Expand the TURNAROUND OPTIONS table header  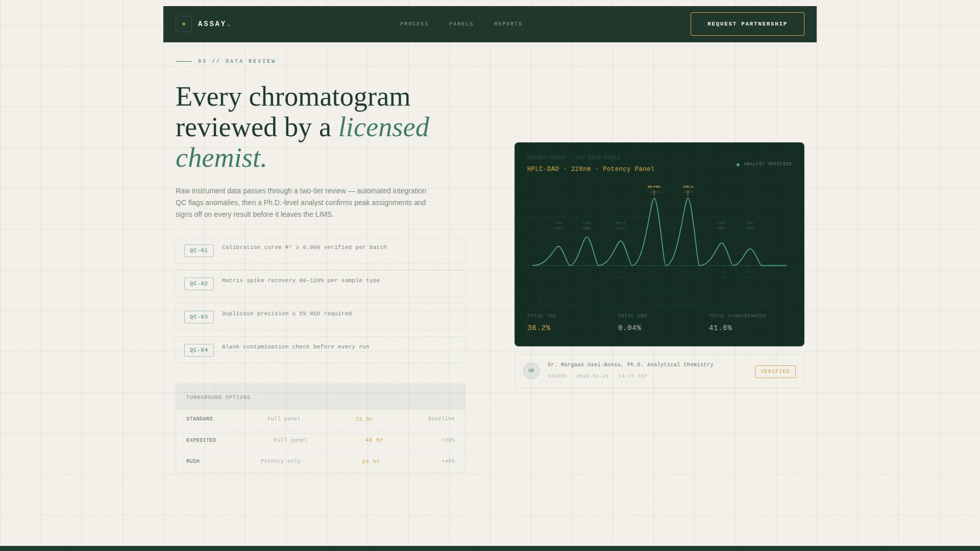218,397
